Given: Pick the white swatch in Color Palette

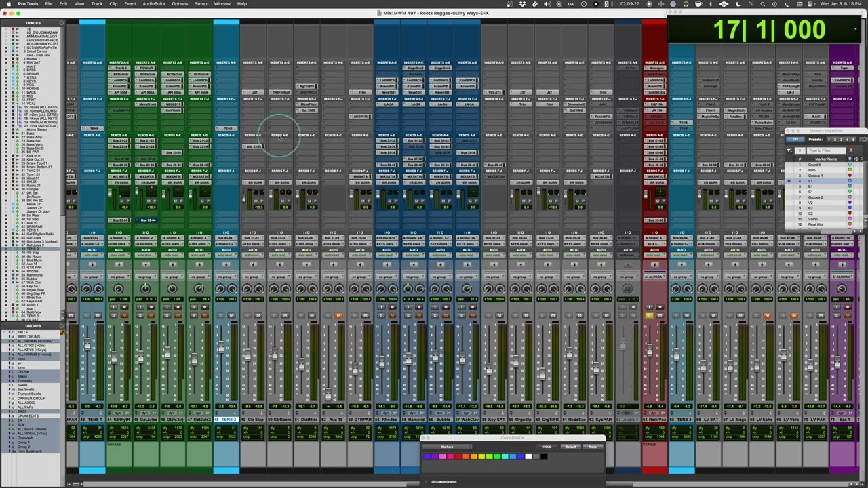Looking at the screenshot, I should pos(528,456).
